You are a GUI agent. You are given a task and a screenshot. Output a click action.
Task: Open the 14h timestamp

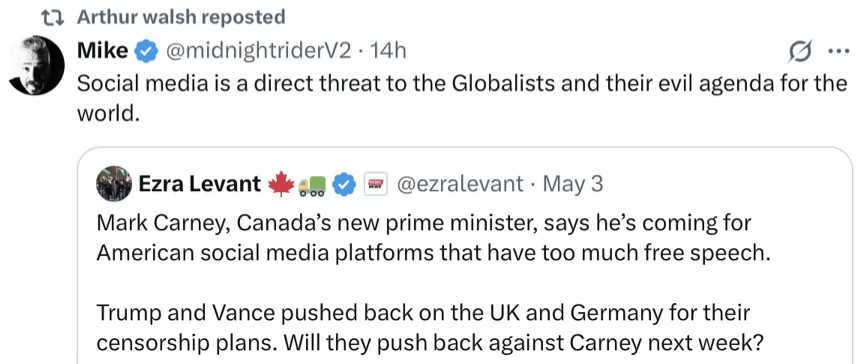(388, 52)
